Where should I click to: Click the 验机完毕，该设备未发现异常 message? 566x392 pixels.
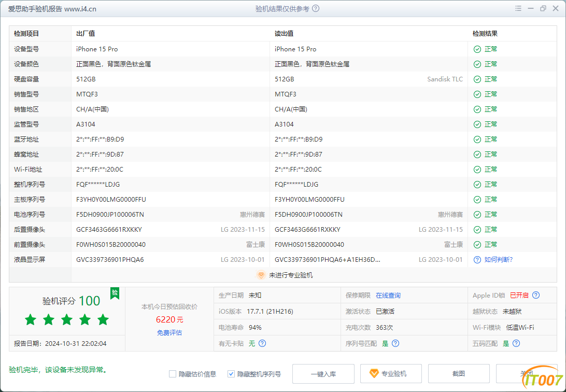point(58,370)
